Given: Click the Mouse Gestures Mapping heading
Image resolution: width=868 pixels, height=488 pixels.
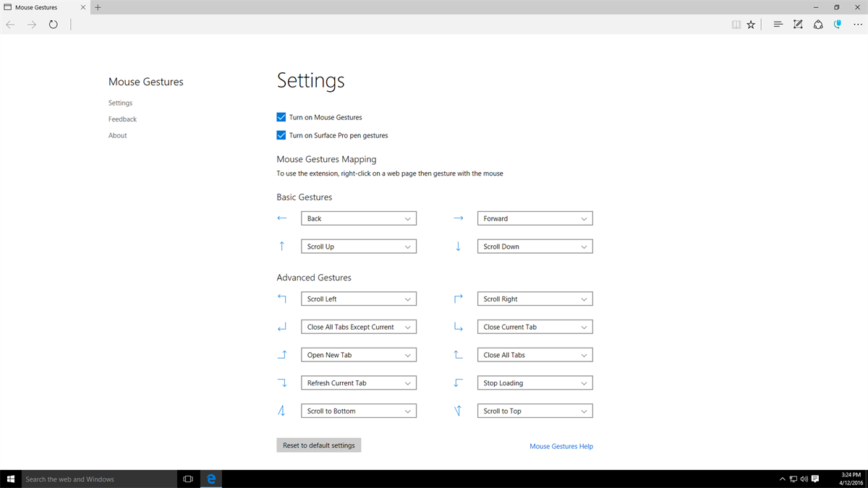Looking at the screenshot, I should pos(326,159).
